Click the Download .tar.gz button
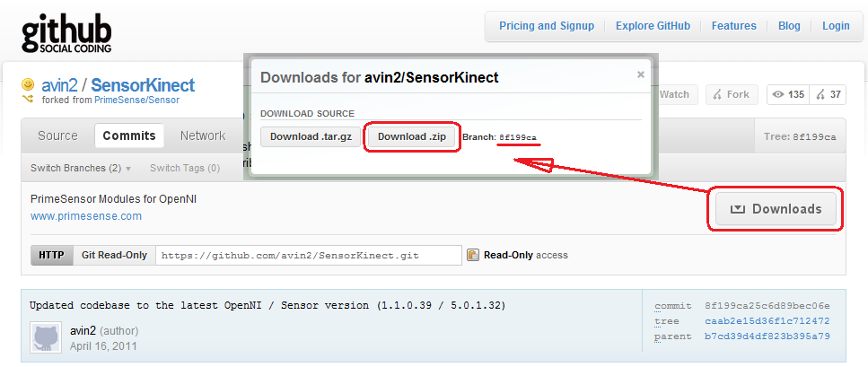This screenshot has width=868, height=367. 311,136
